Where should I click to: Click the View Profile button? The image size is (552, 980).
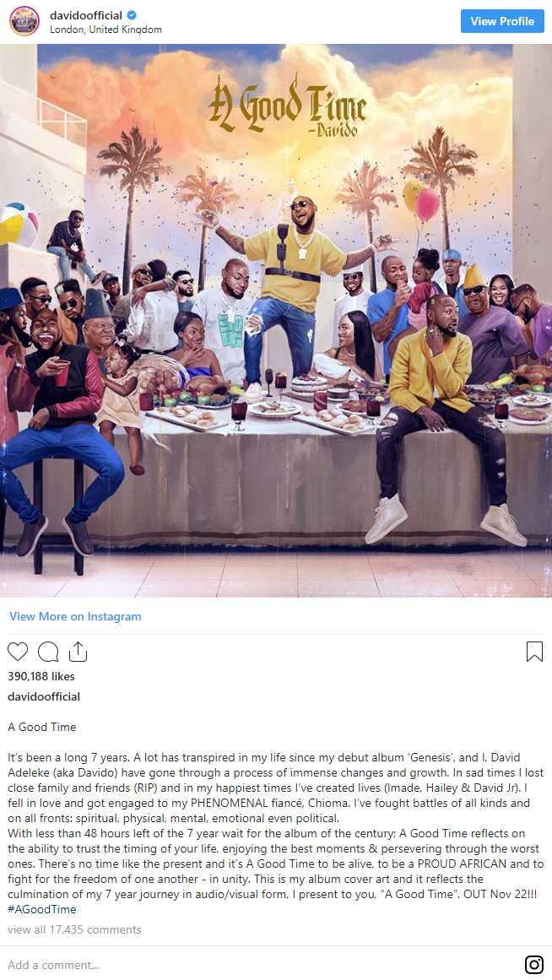(502, 21)
